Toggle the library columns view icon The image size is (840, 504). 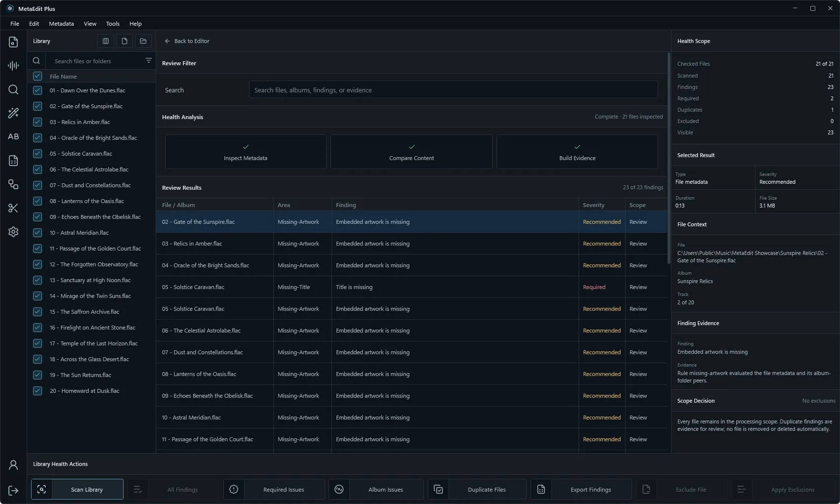[x=106, y=41]
